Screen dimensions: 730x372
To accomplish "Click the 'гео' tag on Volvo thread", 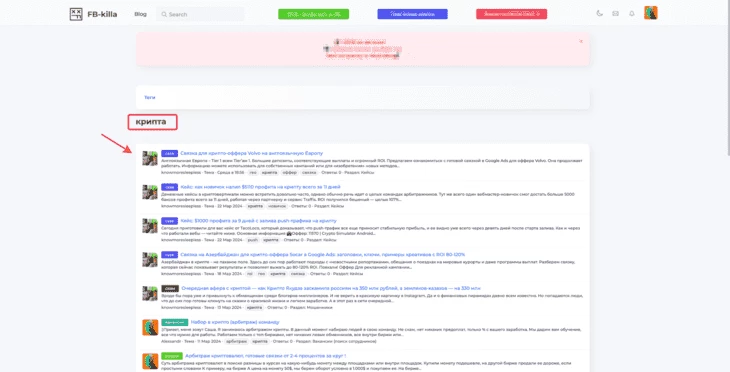I will pyautogui.click(x=253, y=172).
